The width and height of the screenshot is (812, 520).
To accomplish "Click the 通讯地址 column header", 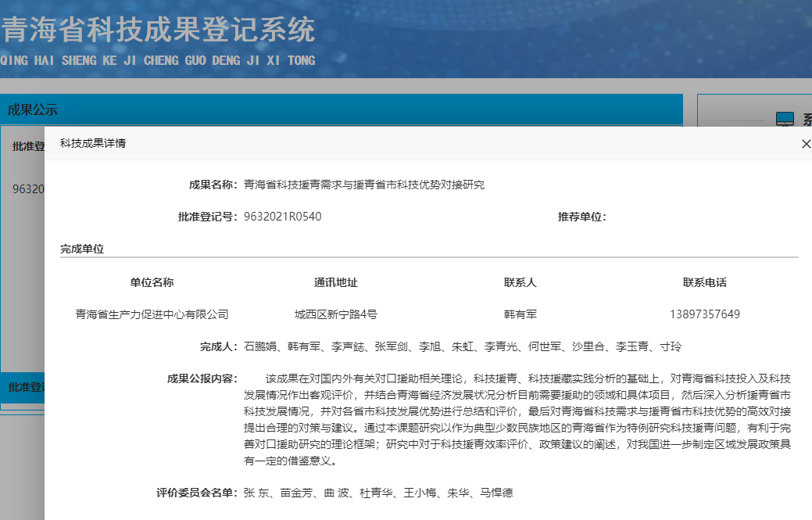I will (335, 282).
